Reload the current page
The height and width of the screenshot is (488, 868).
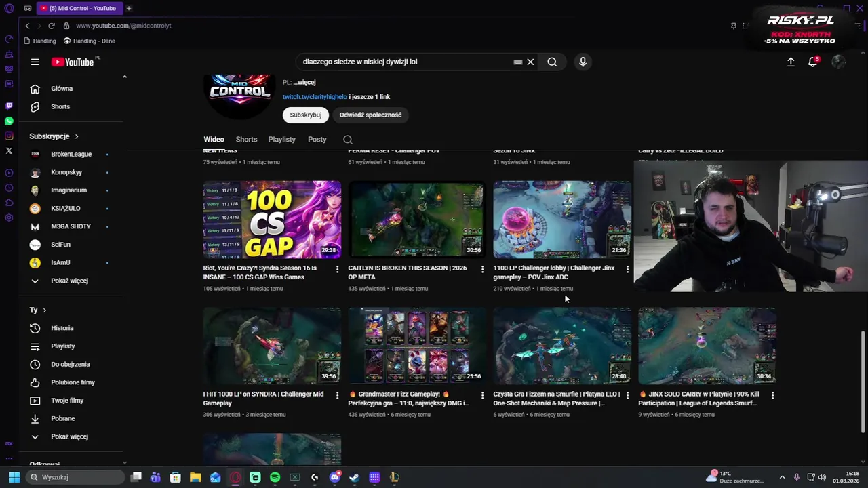[x=52, y=26]
